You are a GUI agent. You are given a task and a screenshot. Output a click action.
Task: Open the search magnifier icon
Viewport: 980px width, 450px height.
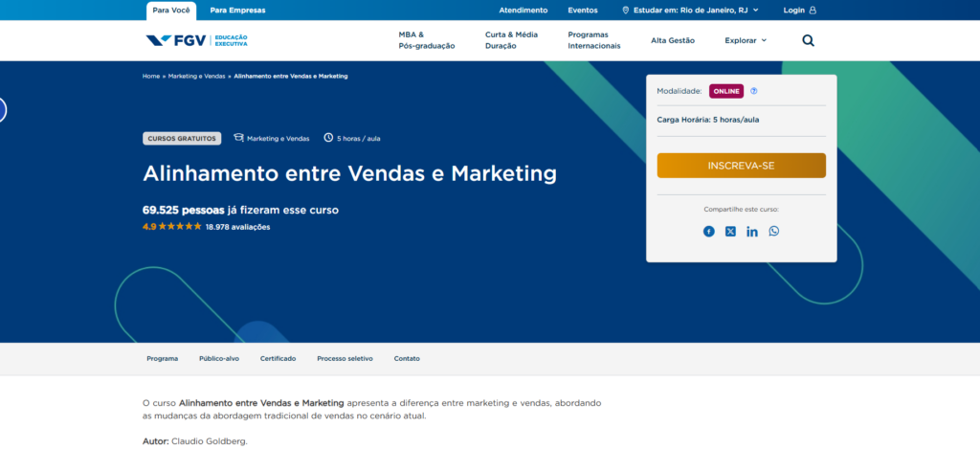[808, 40]
